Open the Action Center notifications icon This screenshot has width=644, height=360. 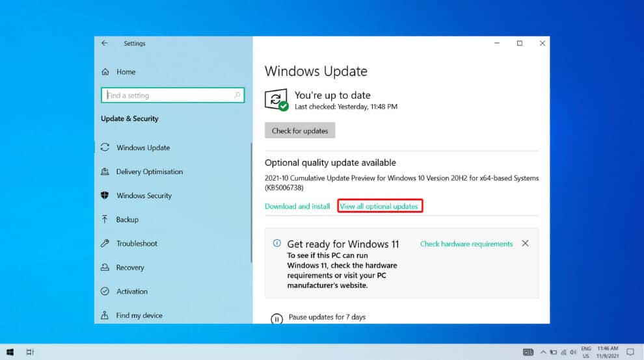pos(630,352)
